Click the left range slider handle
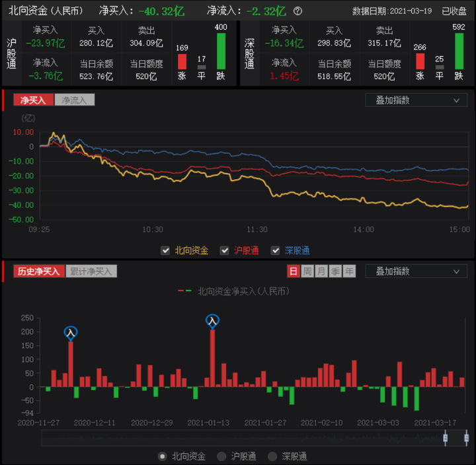Viewport: 476px width, 465px height. pos(446,438)
